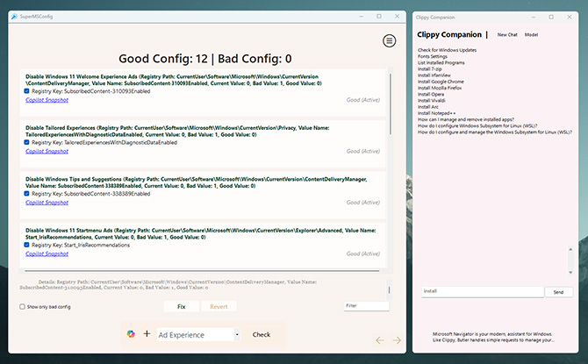The width and height of the screenshot is (588, 364).
Task: Select Install 7-zip suggestion
Action: [430, 69]
